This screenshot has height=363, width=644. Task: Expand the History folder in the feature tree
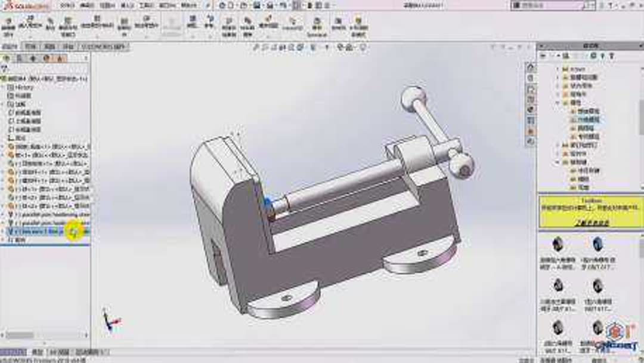(5, 87)
